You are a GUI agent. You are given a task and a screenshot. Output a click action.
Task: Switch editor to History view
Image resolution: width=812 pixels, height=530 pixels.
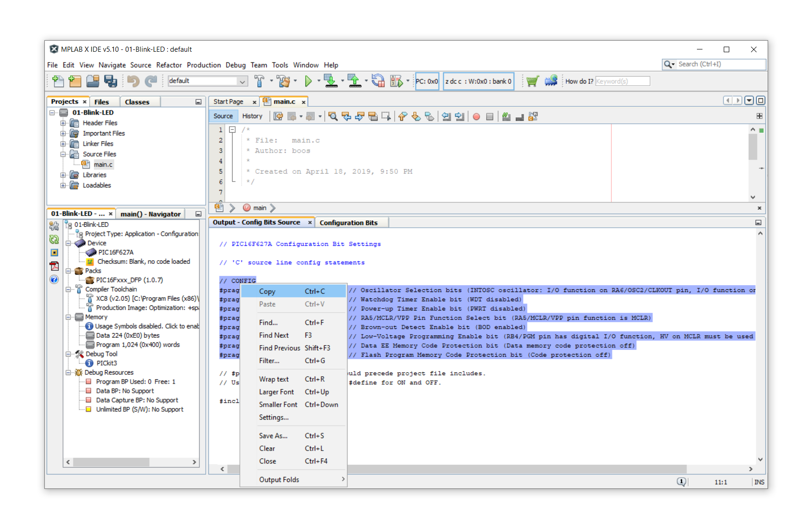click(x=252, y=116)
